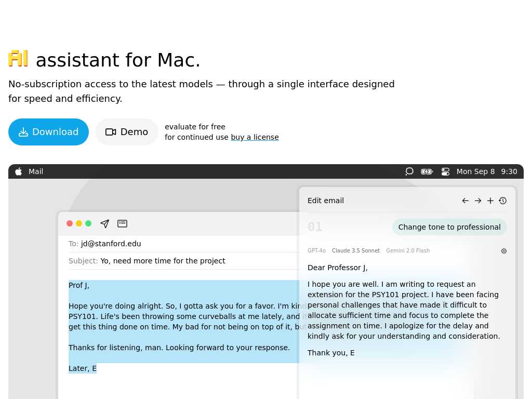Open the Mail menu in menu bar
Screen dimensions: 532x399
pos(36,171)
